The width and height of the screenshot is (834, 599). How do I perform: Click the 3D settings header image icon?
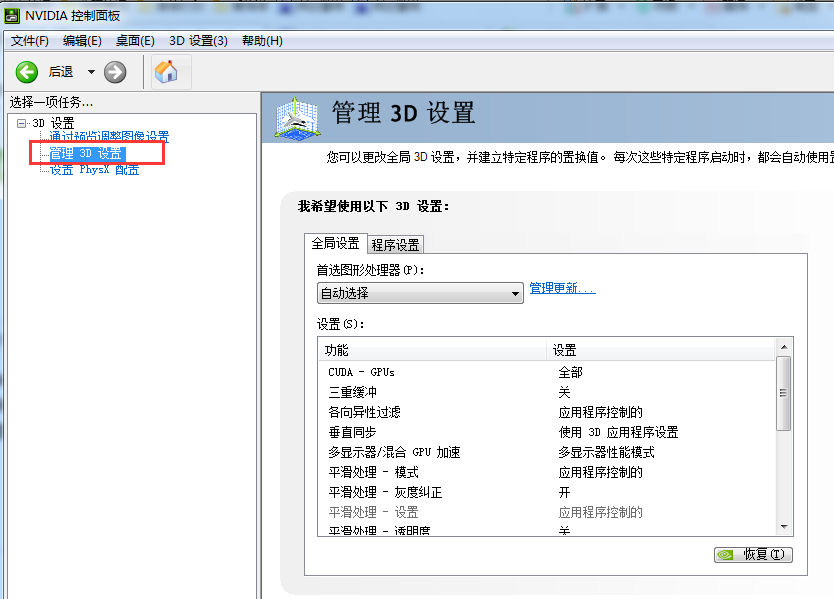coord(297,119)
